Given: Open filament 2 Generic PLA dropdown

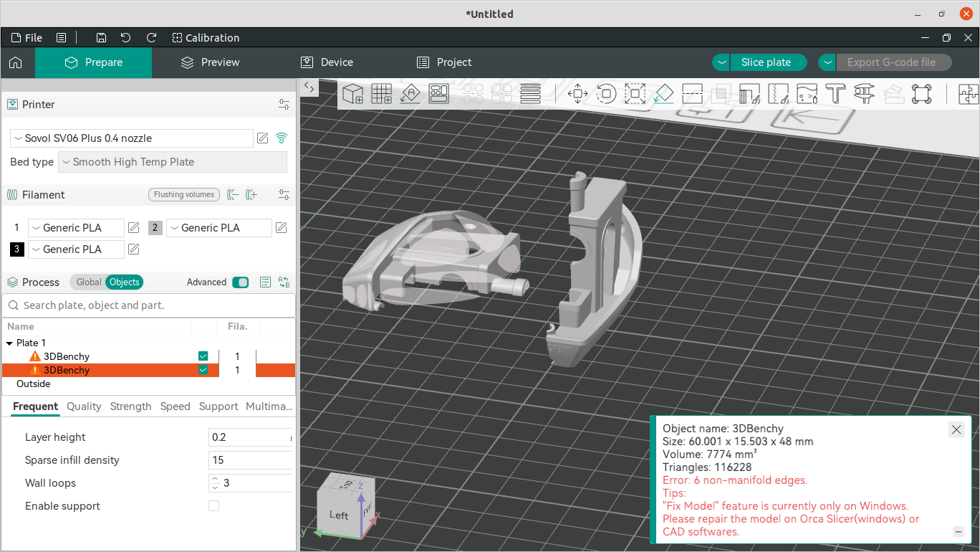Looking at the screenshot, I should coord(219,228).
